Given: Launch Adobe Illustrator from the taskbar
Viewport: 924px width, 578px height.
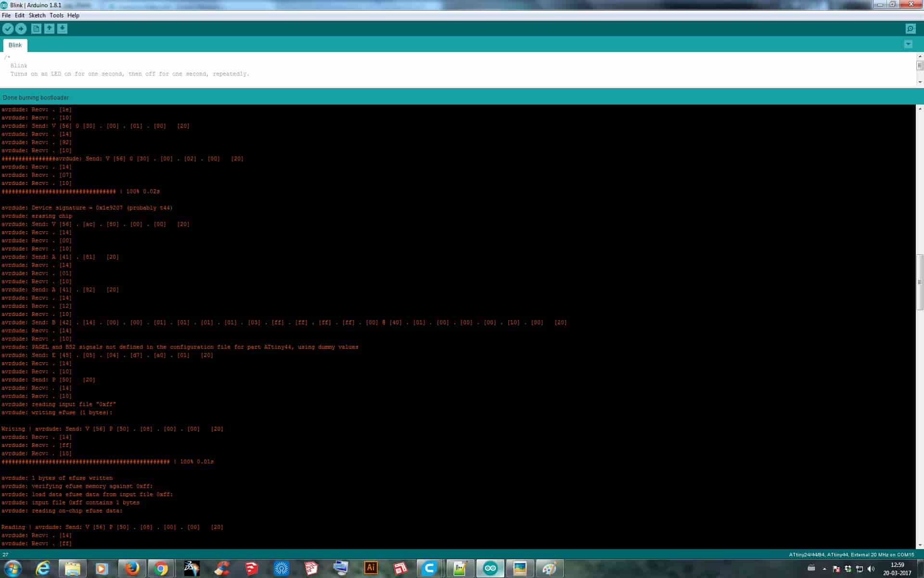Looking at the screenshot, I should (x=371, y=569).
